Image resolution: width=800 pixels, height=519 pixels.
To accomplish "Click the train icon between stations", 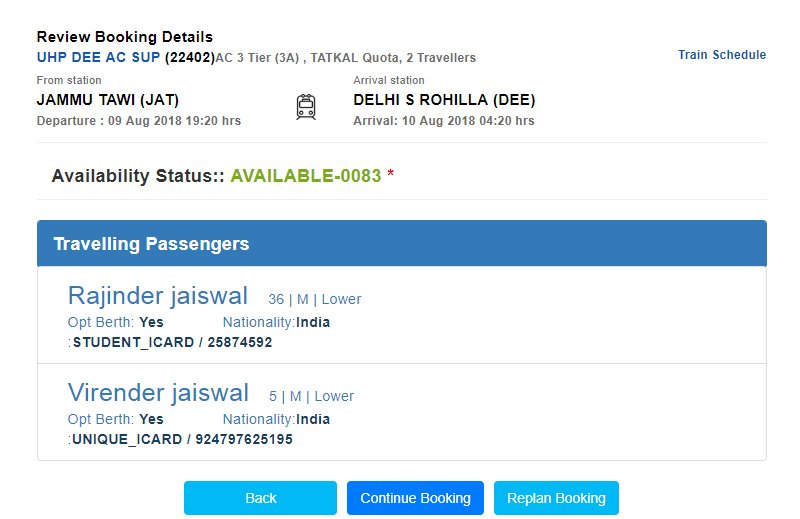I will 306,107.
